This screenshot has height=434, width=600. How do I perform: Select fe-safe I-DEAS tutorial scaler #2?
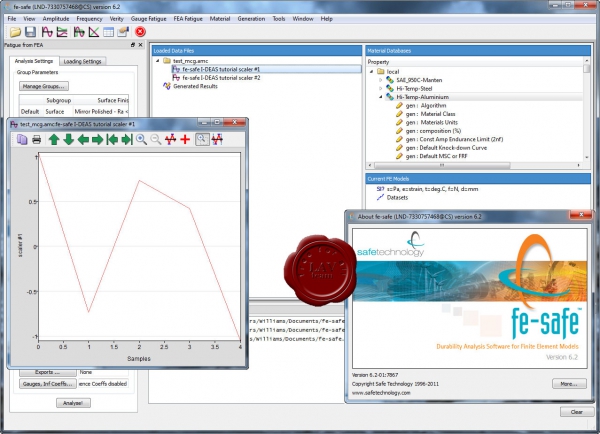(x=216, y=78)
